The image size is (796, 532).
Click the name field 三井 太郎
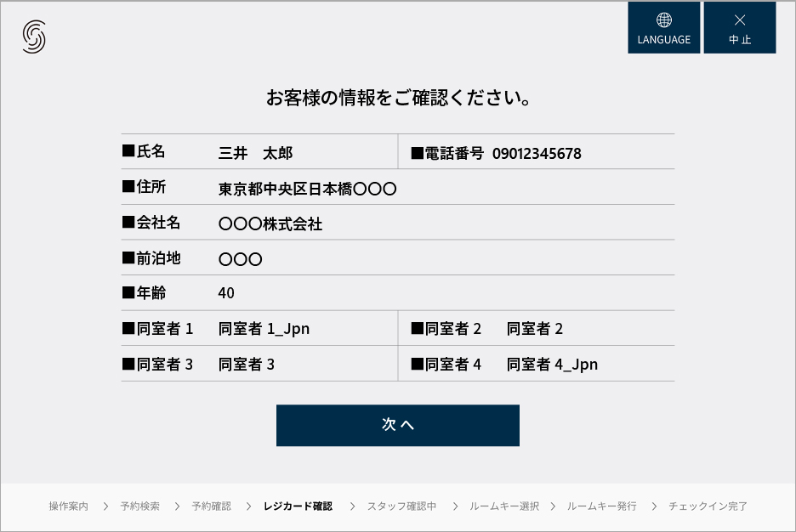tap(255, 154)
